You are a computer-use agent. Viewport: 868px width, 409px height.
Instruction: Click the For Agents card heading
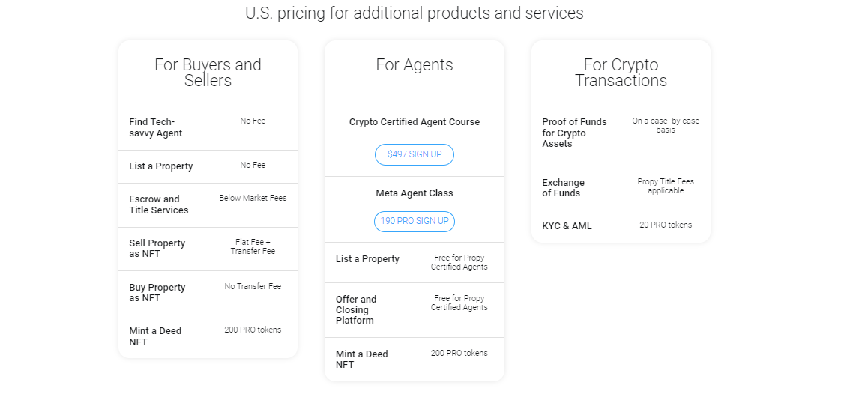tap(415, 65)
